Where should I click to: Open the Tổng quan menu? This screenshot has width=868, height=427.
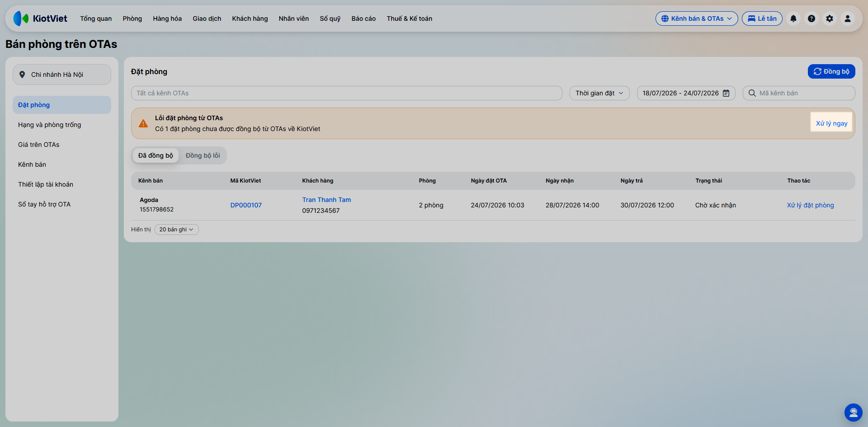point(96,19)
